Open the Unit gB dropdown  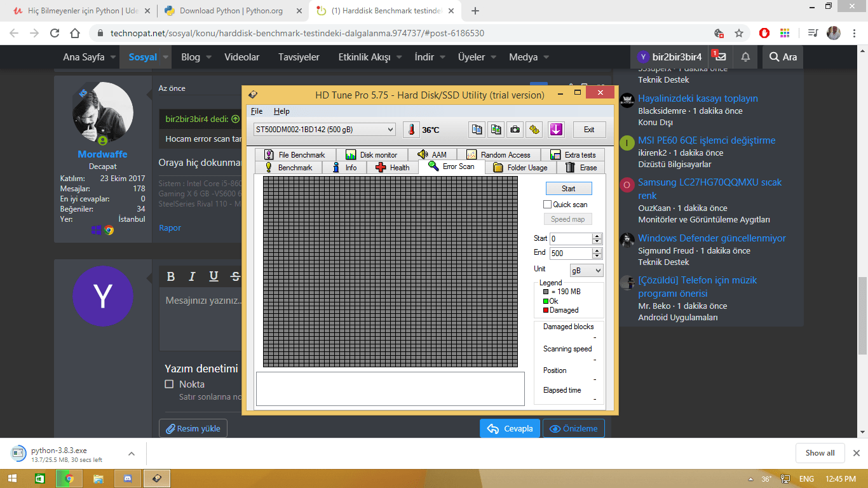587,271
